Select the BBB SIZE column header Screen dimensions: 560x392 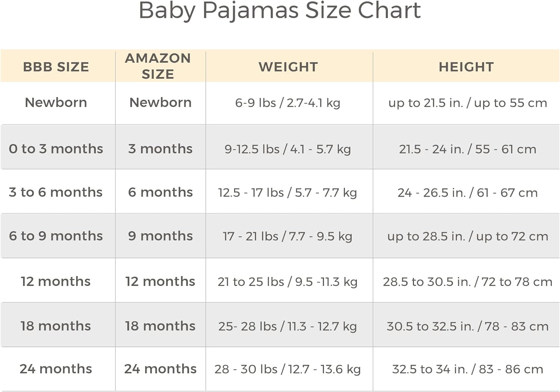[56, 67]
